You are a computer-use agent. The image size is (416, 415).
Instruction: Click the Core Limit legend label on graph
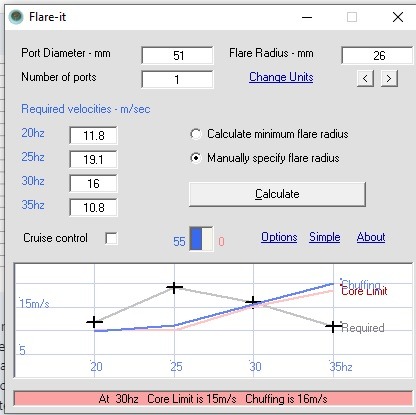pos(364,292)
